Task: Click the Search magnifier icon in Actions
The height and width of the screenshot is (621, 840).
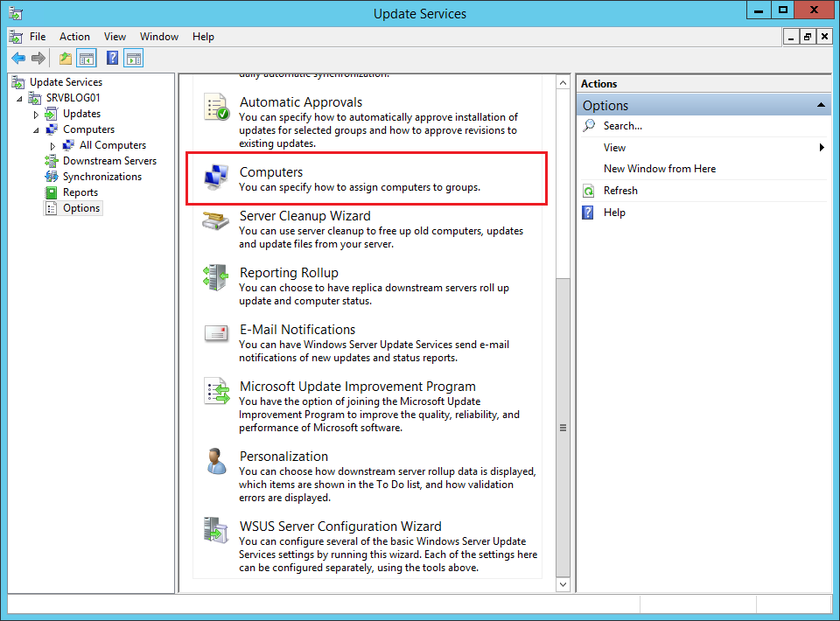Action: (589, 126)
